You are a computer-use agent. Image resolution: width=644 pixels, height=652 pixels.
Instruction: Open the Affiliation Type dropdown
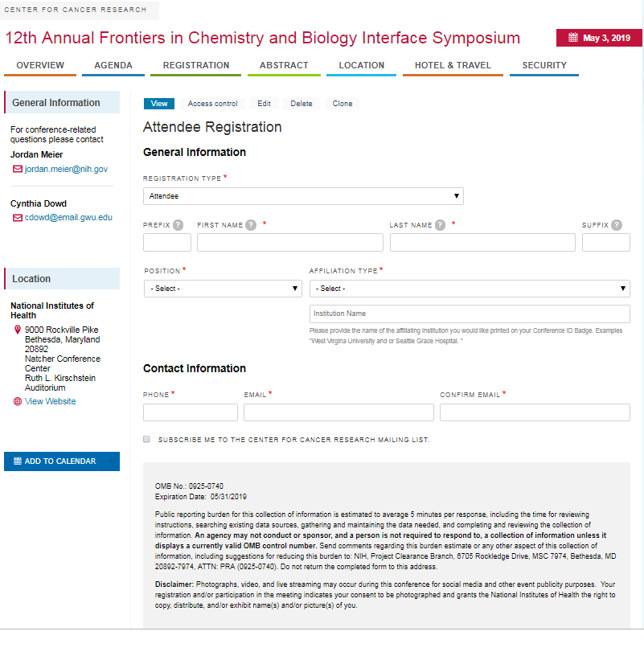tap(470, 289)
